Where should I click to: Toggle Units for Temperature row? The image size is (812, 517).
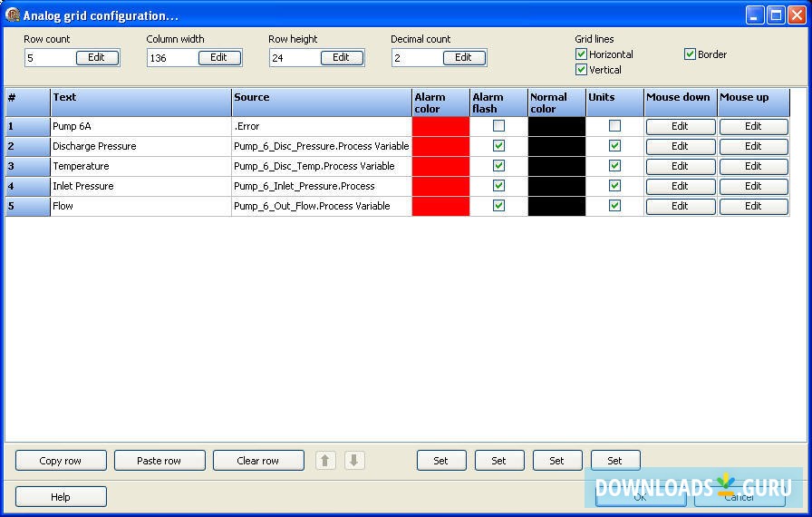click(x=614, y=166)
